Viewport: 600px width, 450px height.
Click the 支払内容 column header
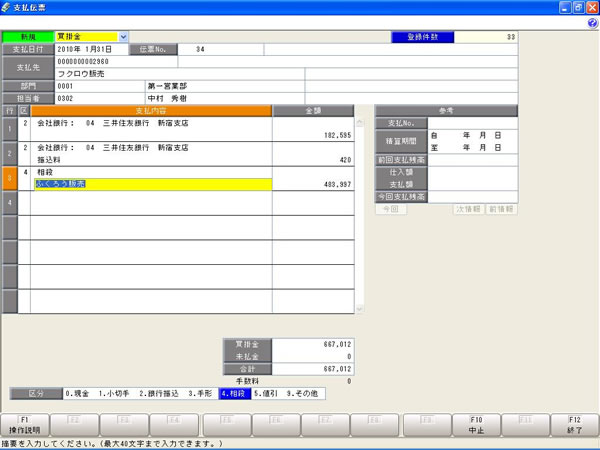(x=151, y=111)
